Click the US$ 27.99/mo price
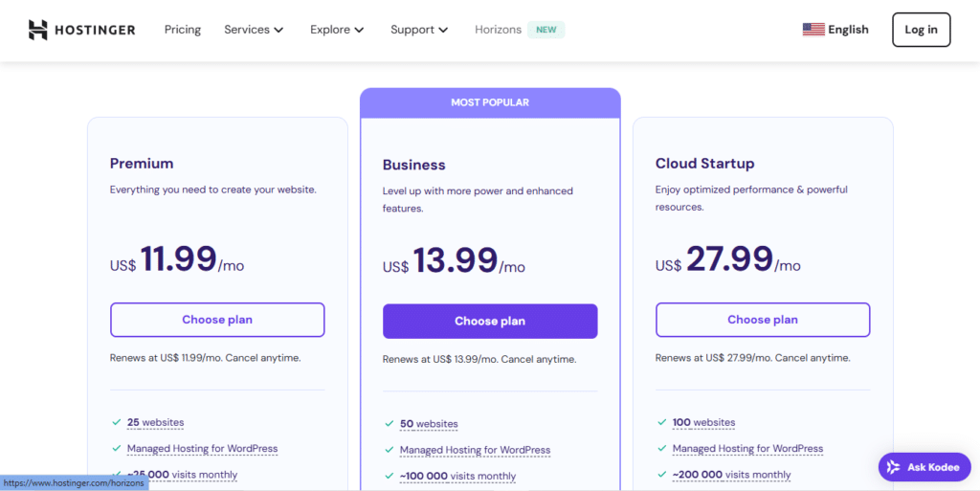 point(728,258)
